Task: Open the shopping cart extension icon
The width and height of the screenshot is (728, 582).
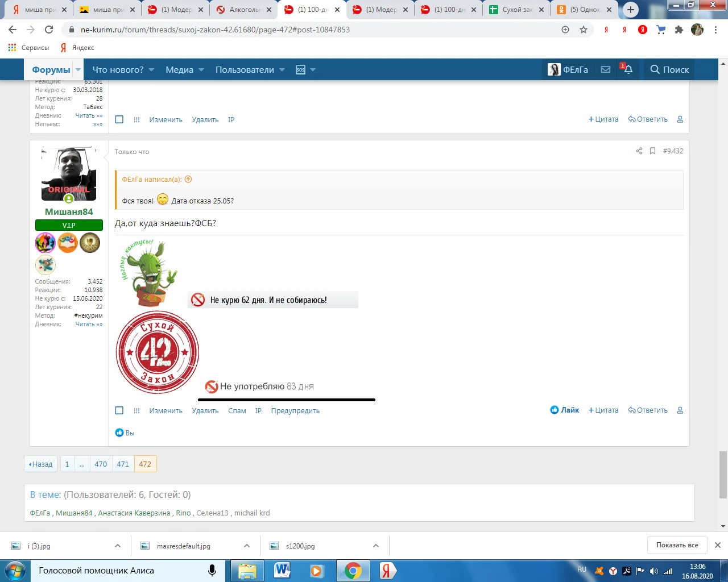Action: (x=661, y=30)
